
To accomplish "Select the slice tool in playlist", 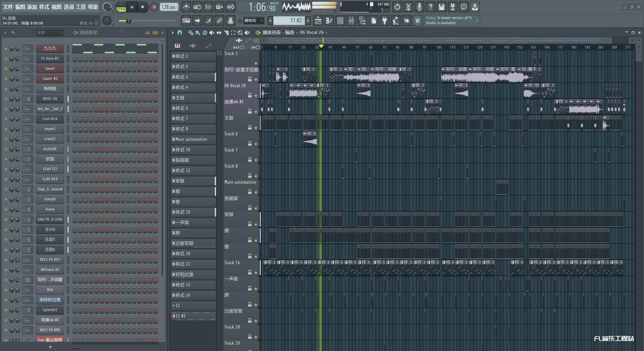I will pos(226,33).
